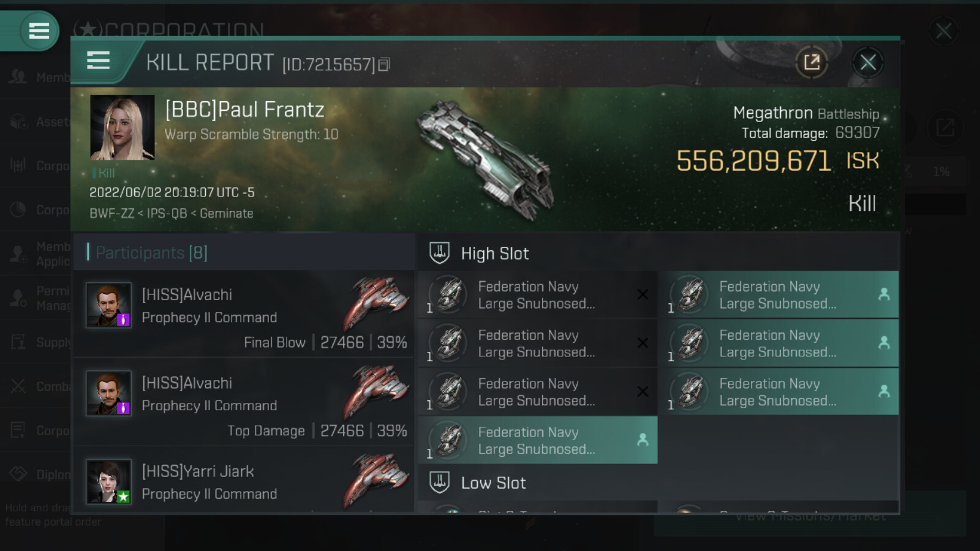Click dropped-item person icon in top-right module
Image resolution: width=980 pixels, height=551 pixels.
[884, 294]
